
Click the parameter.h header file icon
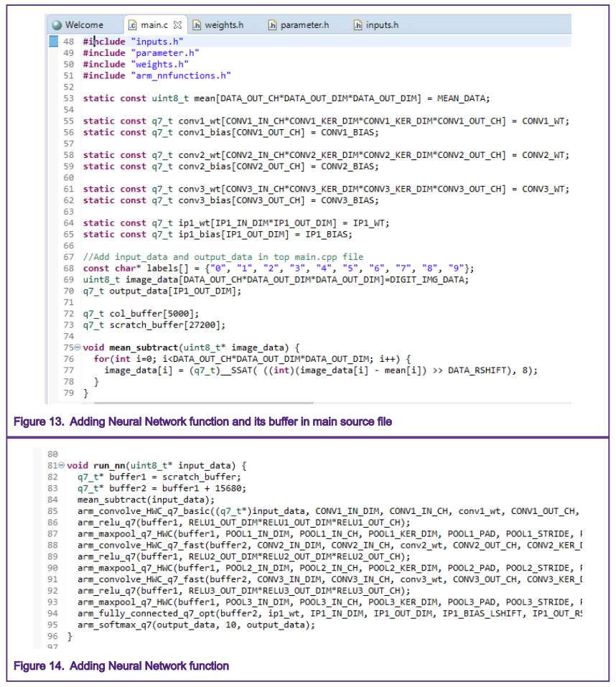click(x=273, y=25)
